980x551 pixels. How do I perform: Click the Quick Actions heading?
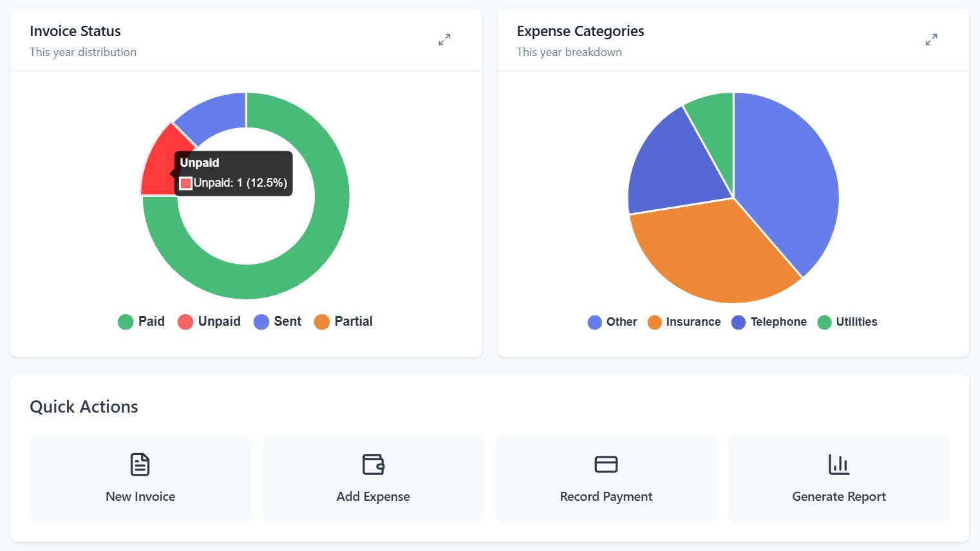point(84,407)
